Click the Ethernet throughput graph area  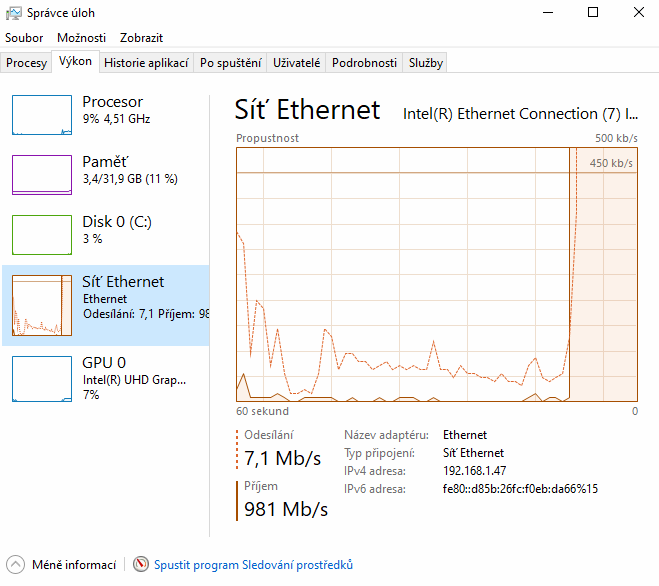tap(436, 273)
